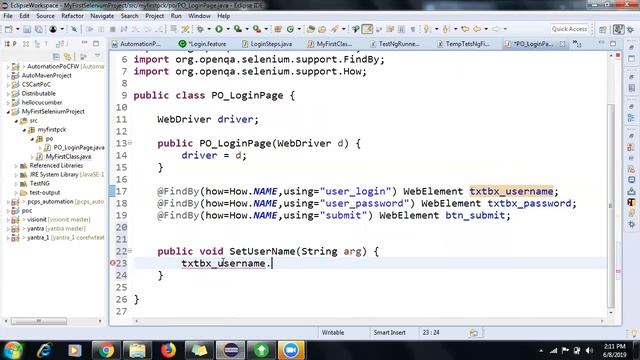Viewport: 640px width, 360px height.
Task: Select the Debug perspective gear icon
Action: tap(631, 29)
